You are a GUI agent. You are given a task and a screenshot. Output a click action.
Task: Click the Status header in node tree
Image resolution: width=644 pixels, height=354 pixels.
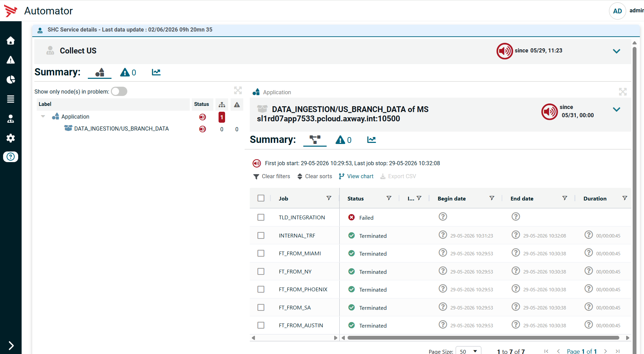pos(201,104)
